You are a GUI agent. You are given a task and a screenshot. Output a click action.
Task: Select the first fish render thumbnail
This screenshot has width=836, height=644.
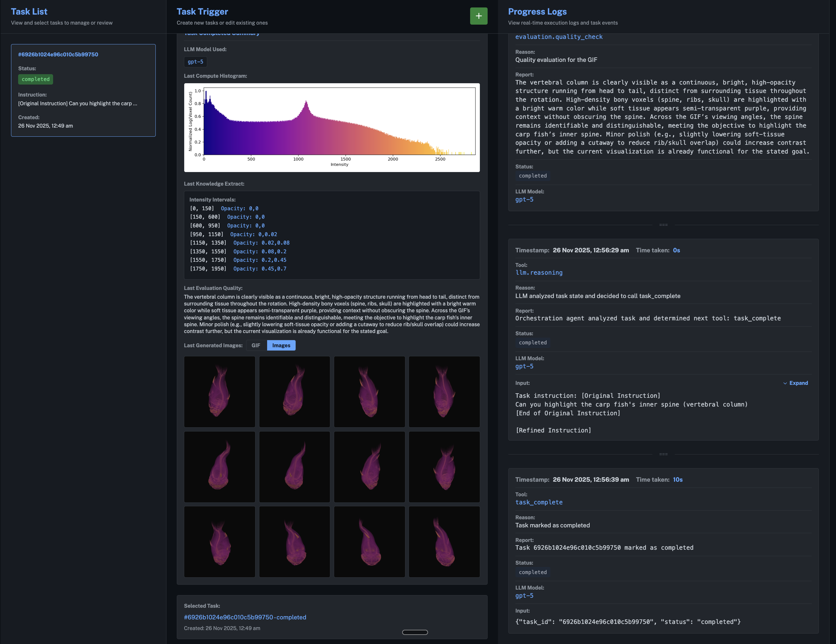pyautogui.click(x=219, y=392)
